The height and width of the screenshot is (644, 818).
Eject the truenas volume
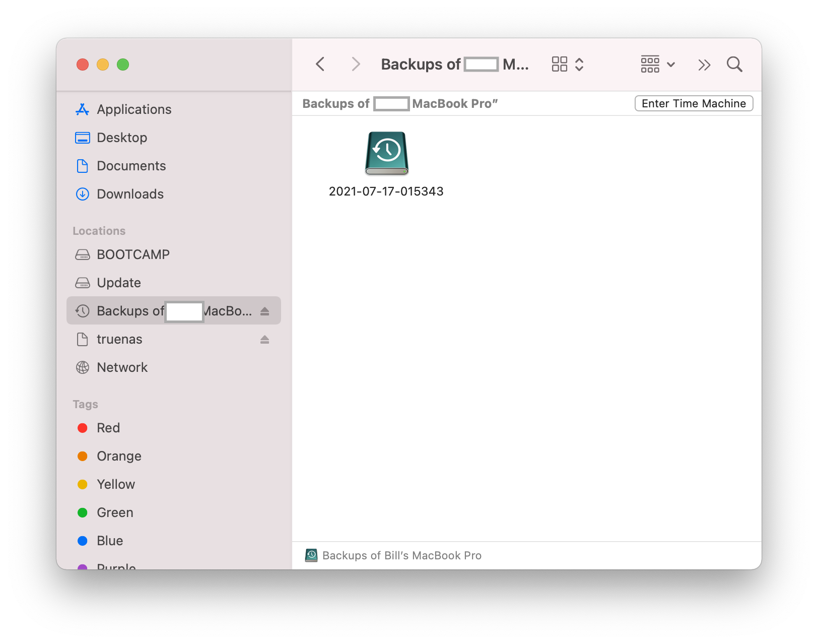pos(265,340)
